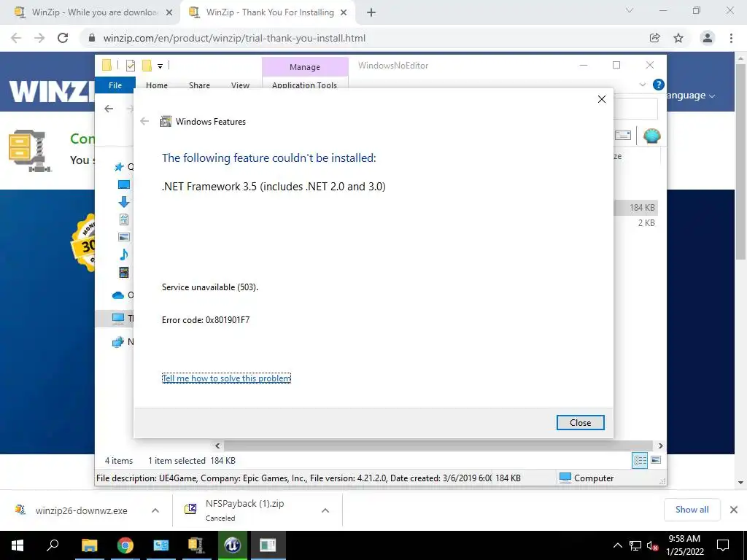Click the New folder quick access icon
This screenshot has width=747, height=560.
click(x=147, y=66)
